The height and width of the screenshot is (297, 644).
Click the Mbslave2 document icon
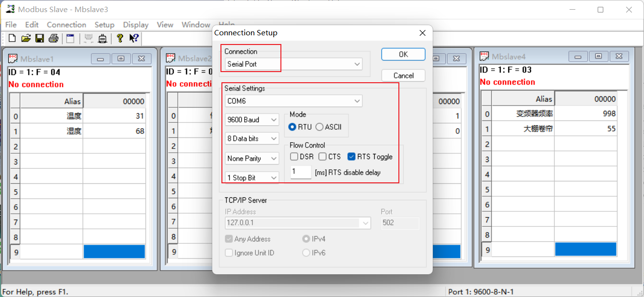click(171, 58)
